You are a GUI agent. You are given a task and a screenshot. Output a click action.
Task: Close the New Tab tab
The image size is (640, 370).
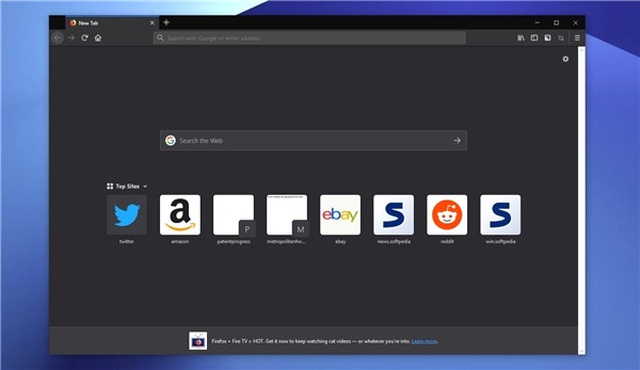(x=152, y=23)
